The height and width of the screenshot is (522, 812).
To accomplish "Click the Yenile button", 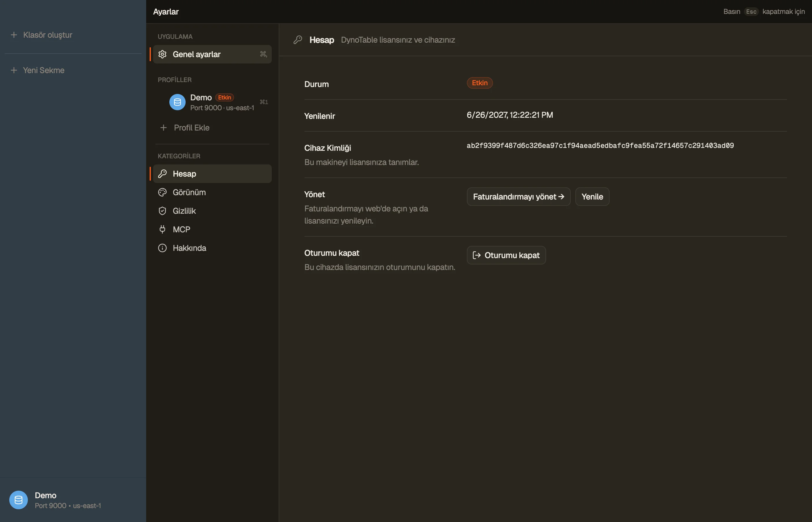I will pyautogui.click(x=592, y=197).
